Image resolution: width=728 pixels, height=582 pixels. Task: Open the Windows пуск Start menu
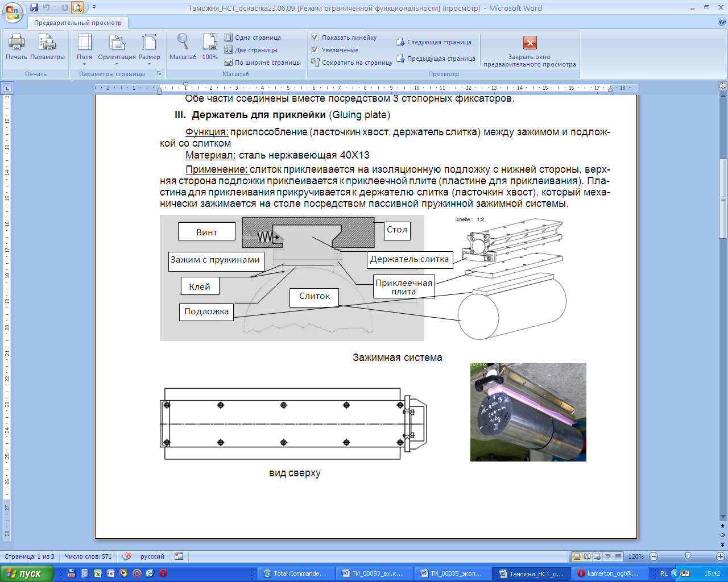point(27,573)
